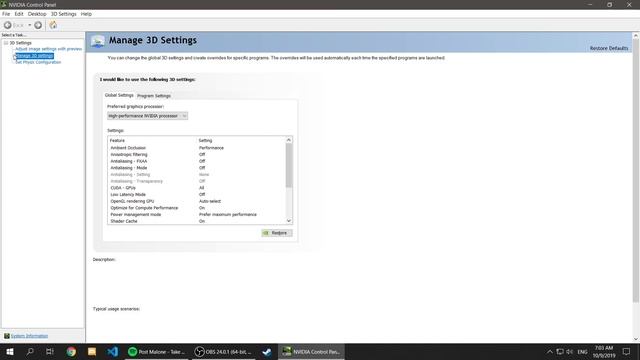This screenshot has width=640, height=360.
Task: Click the settings list scroll-up arrow
Action: 289,140
